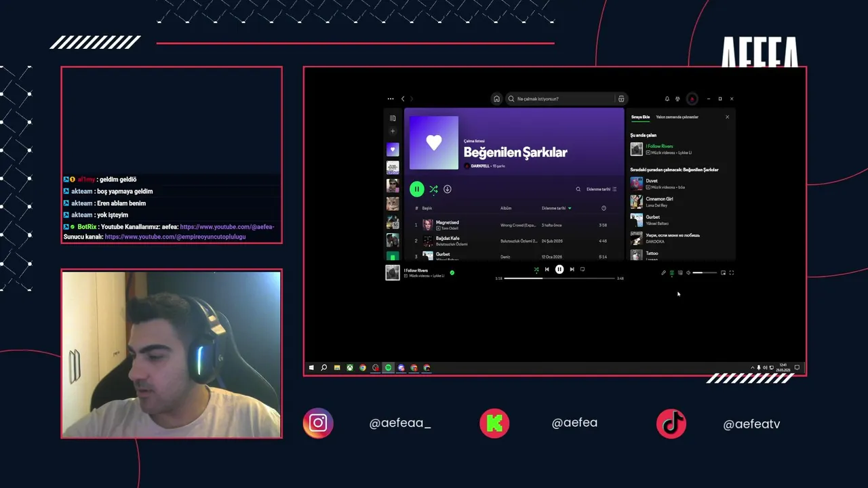
Task: Expand the system tray hidden icons chevron
Action: 752,367
